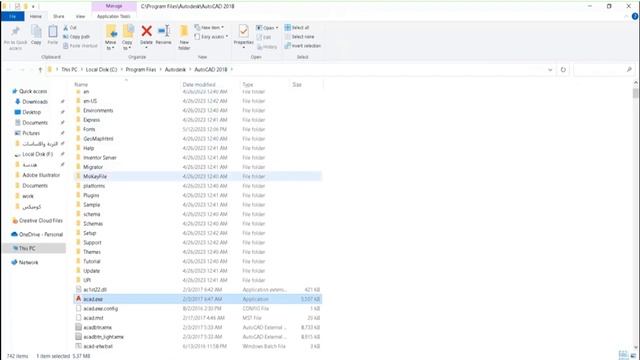Click the Manage contextual tab
Image resolution: width=640 pixels, height=360 pixels.
[x=114, y=6]
